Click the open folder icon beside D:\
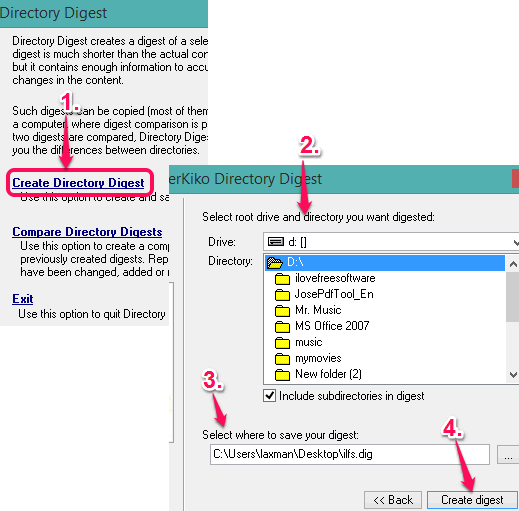 tap(275, 263)
